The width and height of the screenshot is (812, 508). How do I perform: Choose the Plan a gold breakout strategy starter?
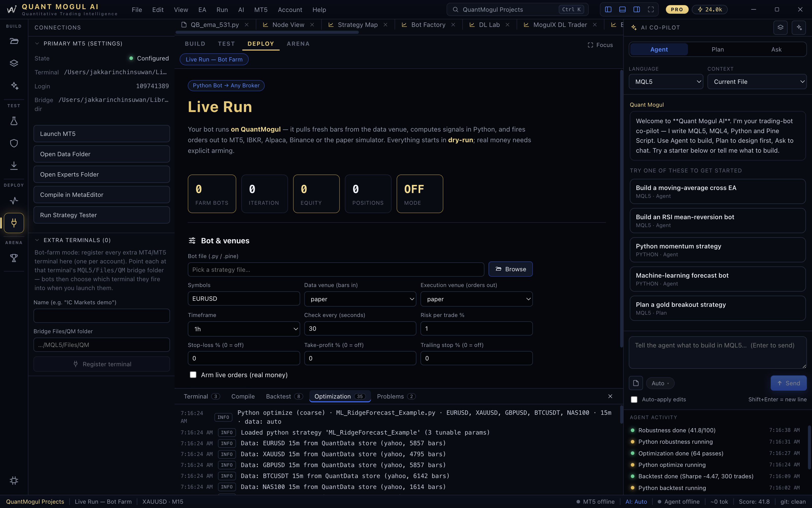pyautogui.click(x=718, y=308)
